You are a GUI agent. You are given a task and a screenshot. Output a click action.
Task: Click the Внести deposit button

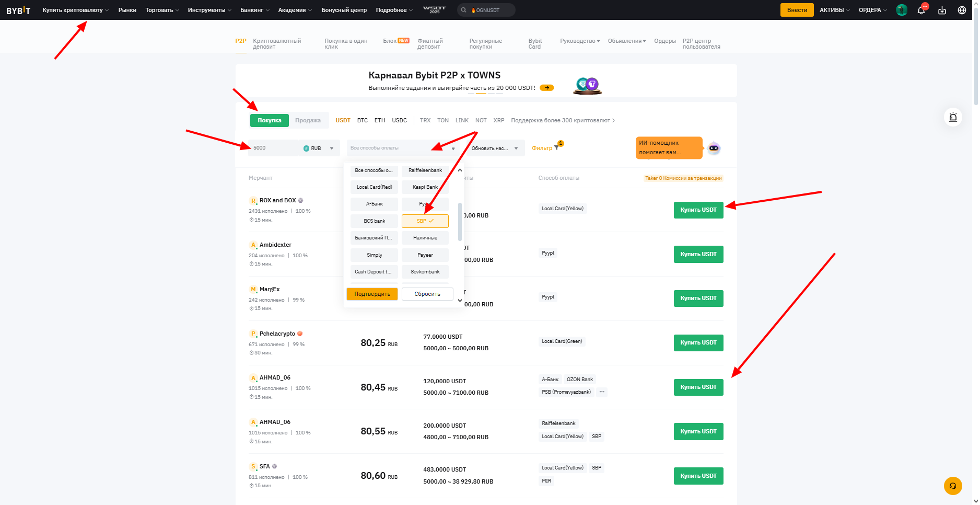797,10
